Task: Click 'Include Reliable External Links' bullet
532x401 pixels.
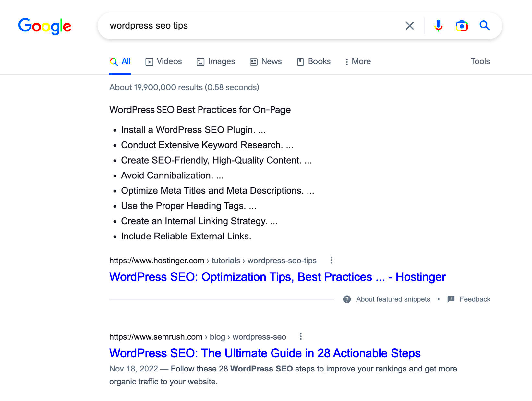Action: (186, 236)
